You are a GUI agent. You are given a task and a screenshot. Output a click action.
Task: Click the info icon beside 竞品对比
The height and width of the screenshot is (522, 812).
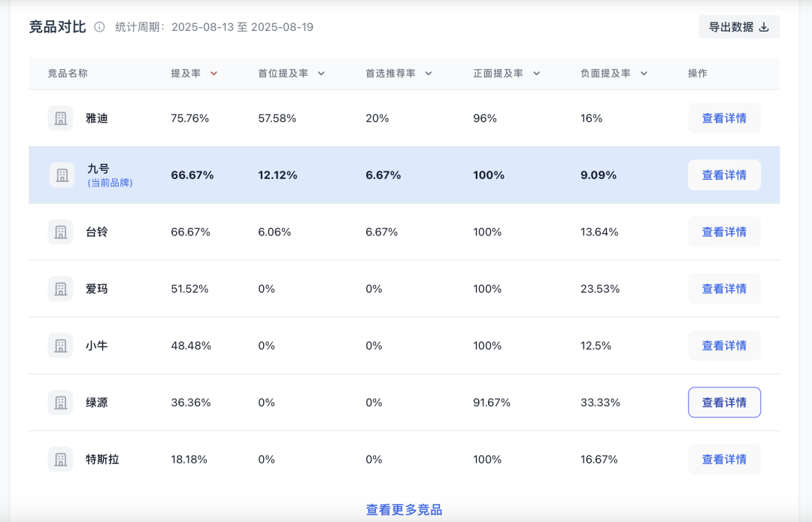point(99,27)
